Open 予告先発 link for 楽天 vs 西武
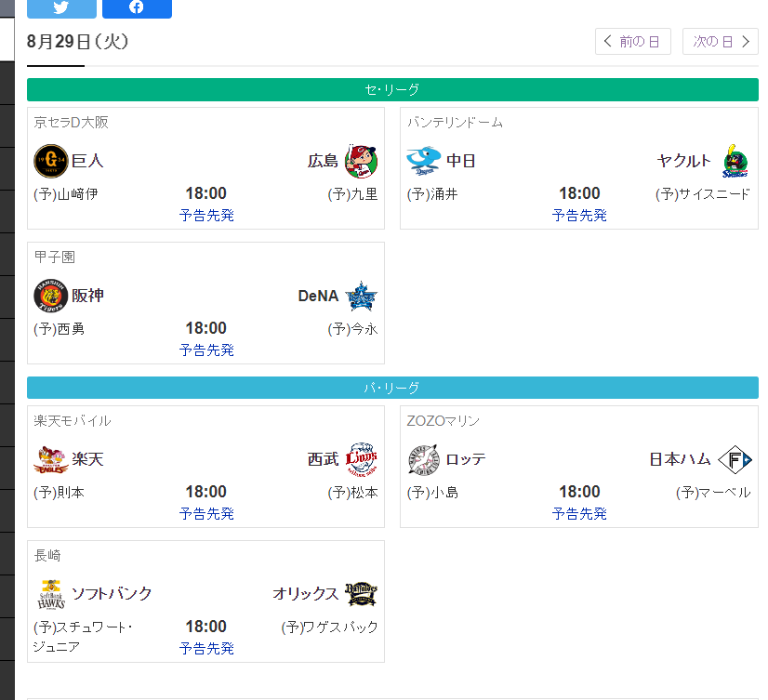 206,513
